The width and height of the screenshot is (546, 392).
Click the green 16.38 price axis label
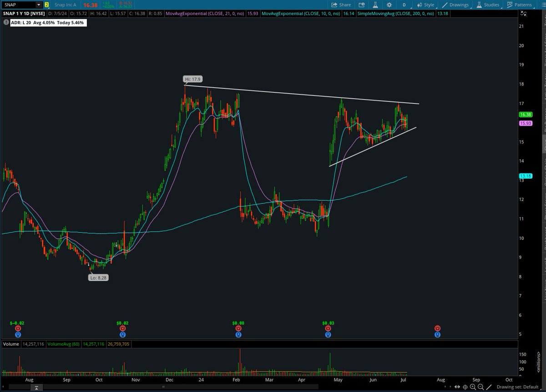[x=526, y=115]
